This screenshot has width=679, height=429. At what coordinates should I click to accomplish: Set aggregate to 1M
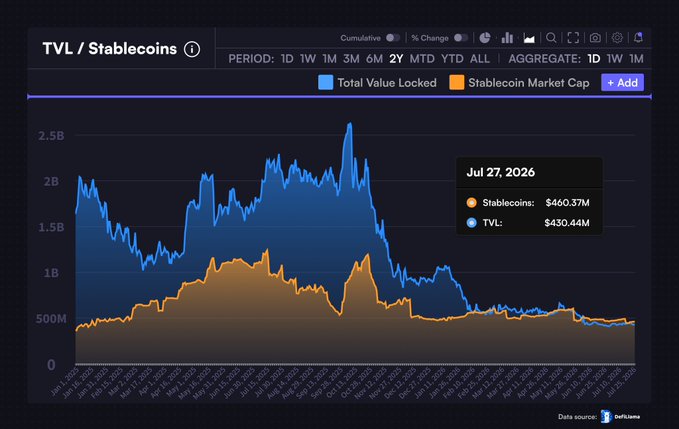636,59
